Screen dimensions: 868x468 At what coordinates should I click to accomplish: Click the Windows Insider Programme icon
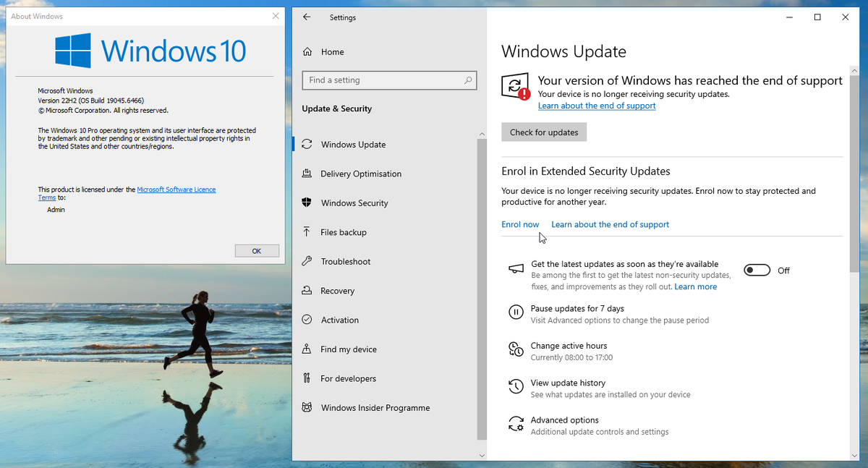pyautogui.click(x=307, y=407)
